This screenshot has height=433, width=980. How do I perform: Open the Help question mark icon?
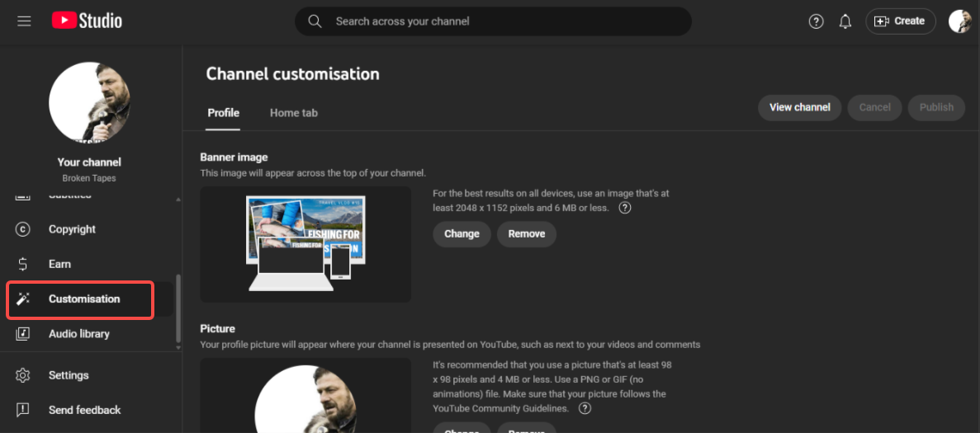816,21
